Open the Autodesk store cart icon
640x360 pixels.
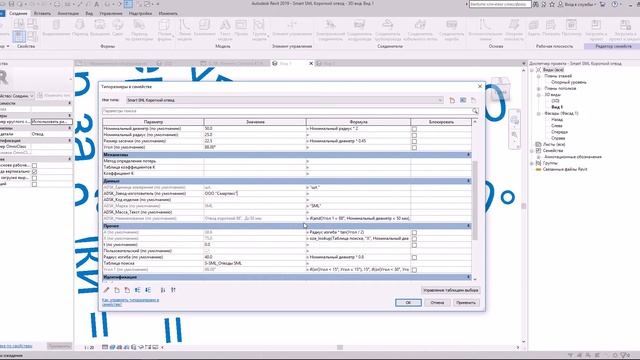pos(602,4)
